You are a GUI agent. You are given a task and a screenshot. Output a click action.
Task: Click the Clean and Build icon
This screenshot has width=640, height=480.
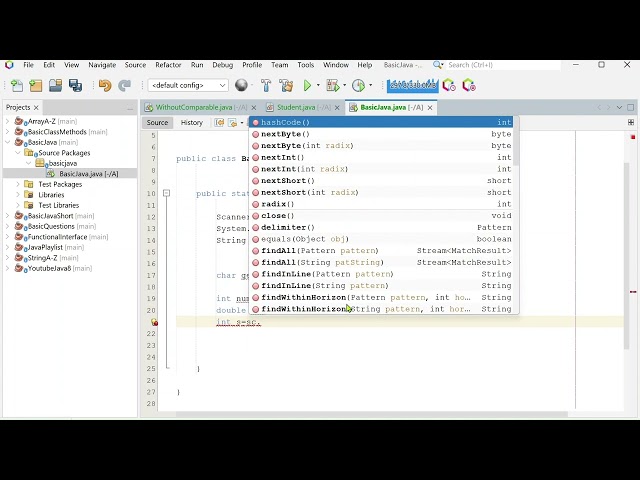(x=287, y=85)
